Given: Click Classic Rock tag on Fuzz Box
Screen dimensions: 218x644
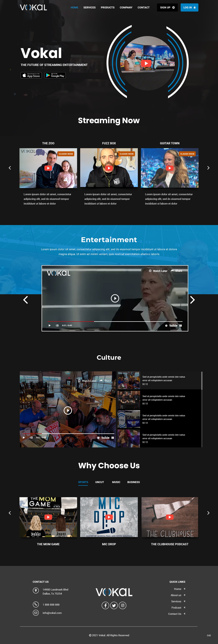Looking at the screenshot, I should (x=126, y=154).
